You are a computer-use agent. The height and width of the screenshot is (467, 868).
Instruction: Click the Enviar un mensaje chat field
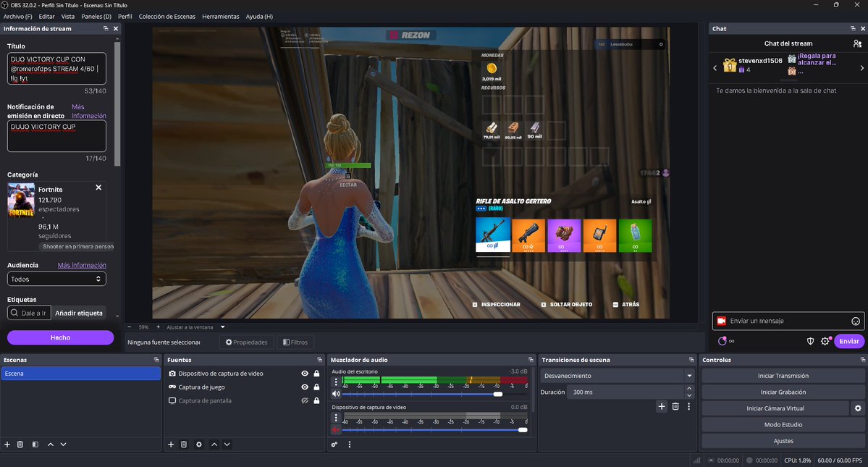pyautogui.click(x=788, y=321)
